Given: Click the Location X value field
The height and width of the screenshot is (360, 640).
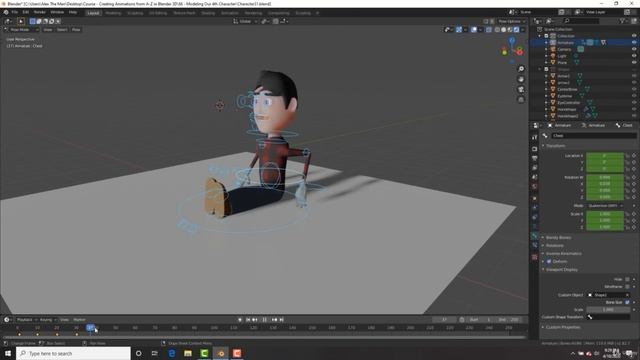Looking at the screenshot, I should pos(604,156).
